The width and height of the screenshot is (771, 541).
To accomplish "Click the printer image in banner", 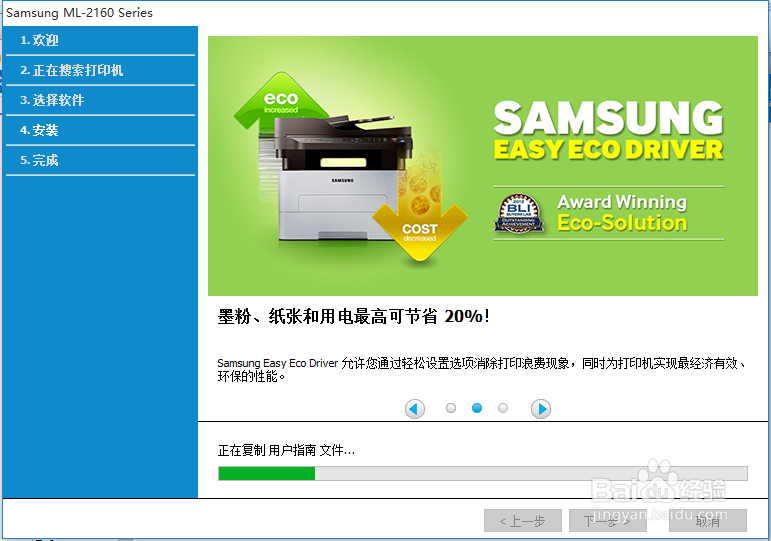I will pos(343,178).
